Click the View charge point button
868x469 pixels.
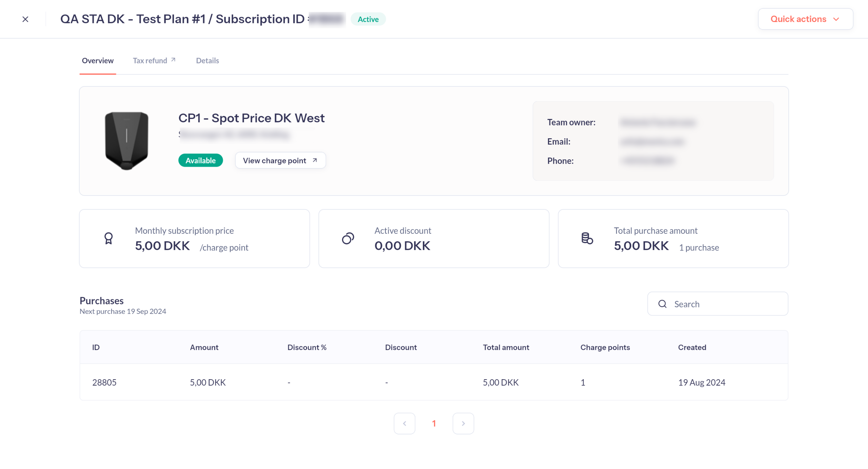(x=280, y=161)
